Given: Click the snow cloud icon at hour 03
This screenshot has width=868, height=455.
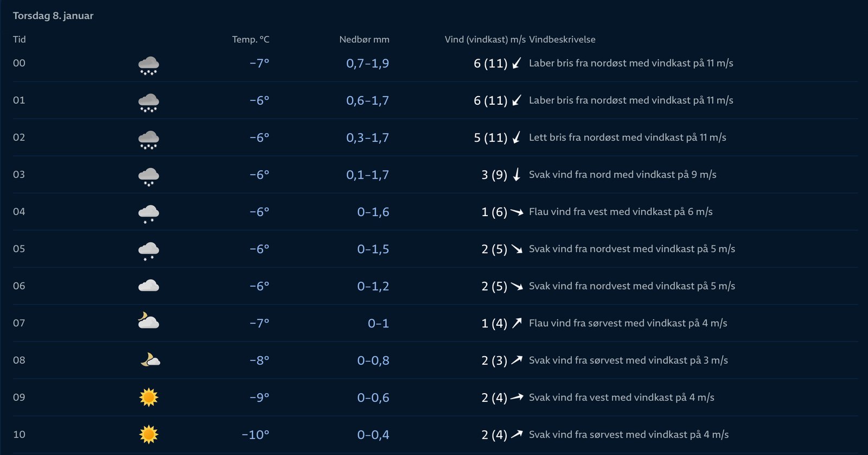Looking at the screenshot, I should tap(149, 176).
